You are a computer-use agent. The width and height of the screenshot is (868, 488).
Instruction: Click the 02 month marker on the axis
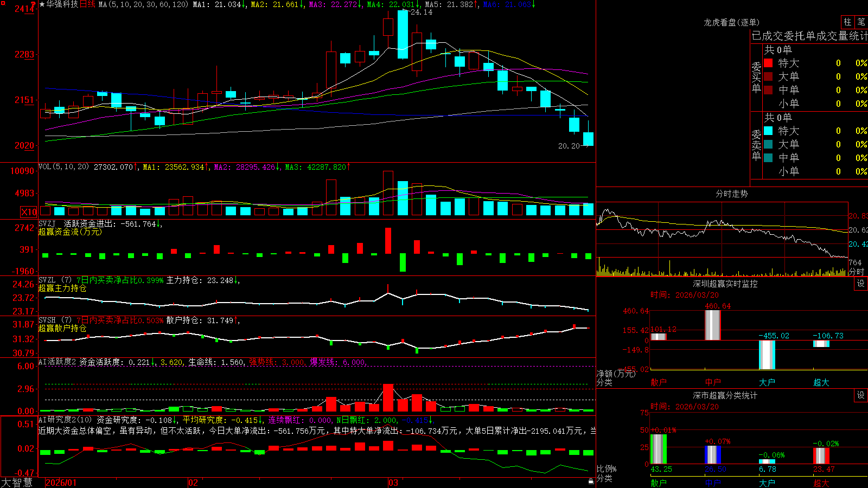[x=193, y=483]
